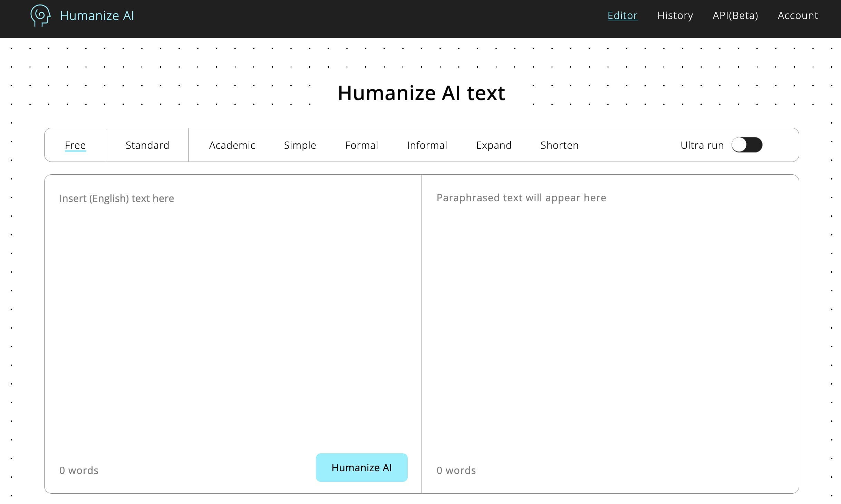Select the Informal mode
Screen dimensions: 841x504
click(x=427, y=145)
